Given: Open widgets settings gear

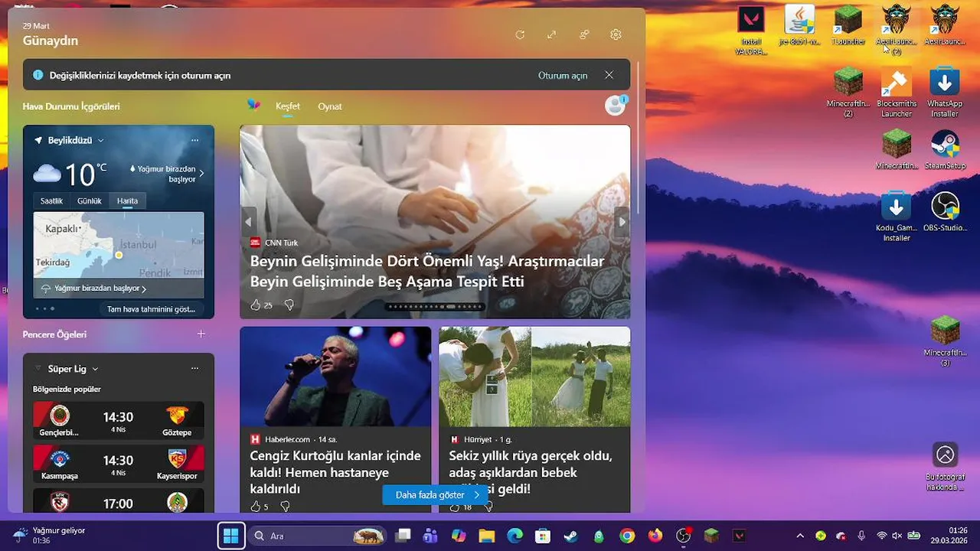Looking at the screenshot, I should [616, 34].
